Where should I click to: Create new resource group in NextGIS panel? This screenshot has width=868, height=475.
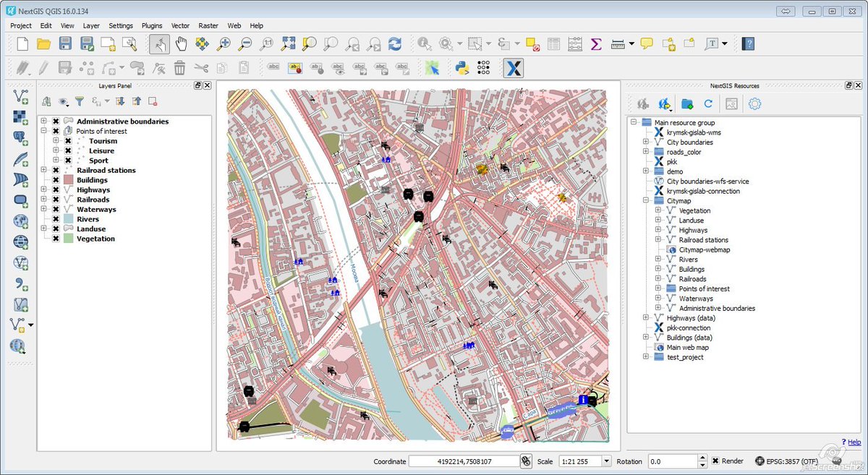click(686, 103)
